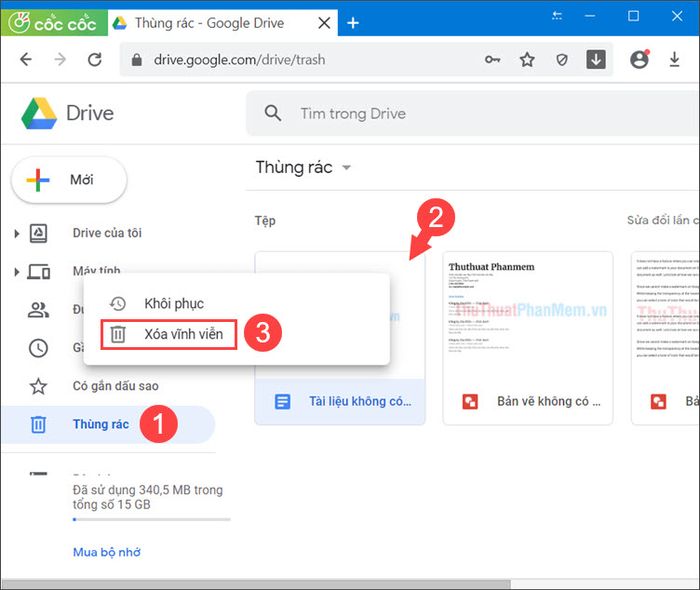The height and width of the screenshot is (590, 700).
Task: Open the user profile avatar icon
Action: (x=639, y=59)
